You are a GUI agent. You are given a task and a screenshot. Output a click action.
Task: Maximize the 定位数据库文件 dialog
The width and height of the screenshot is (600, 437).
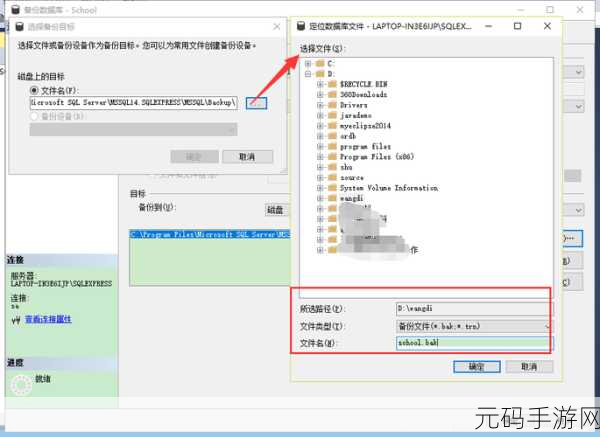tap(517, 26)
